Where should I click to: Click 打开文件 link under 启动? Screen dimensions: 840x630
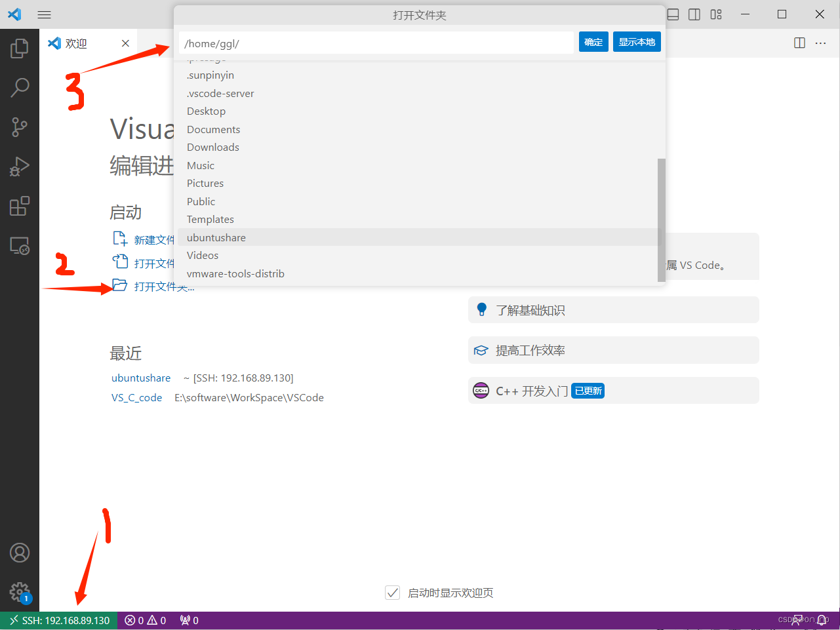pyautogui.click(x=144, y=263)
